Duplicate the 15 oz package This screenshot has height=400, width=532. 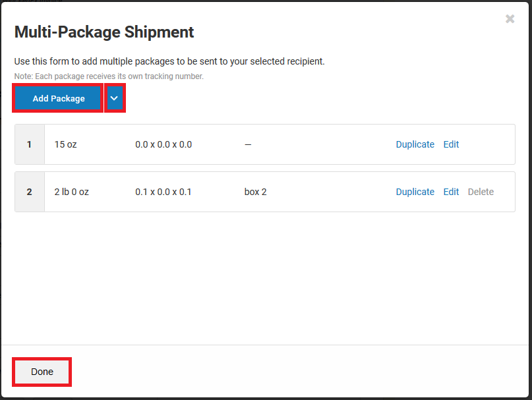[x=415, y=144]
